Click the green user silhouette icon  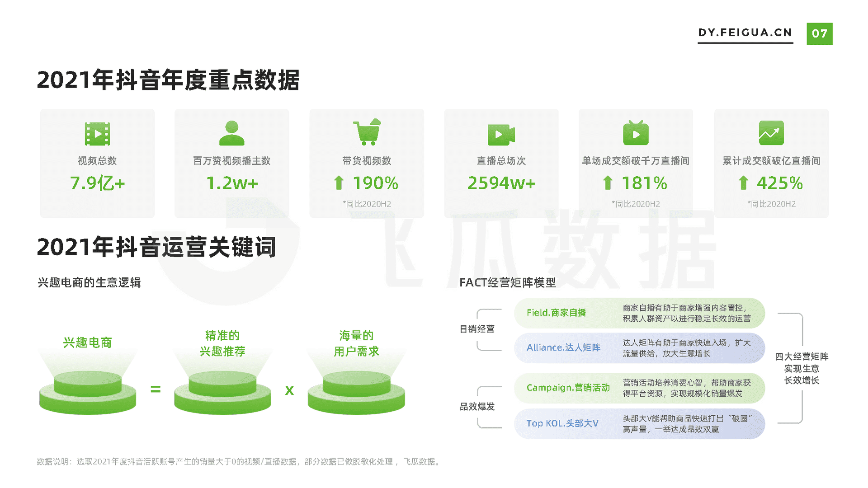[231, 133]
